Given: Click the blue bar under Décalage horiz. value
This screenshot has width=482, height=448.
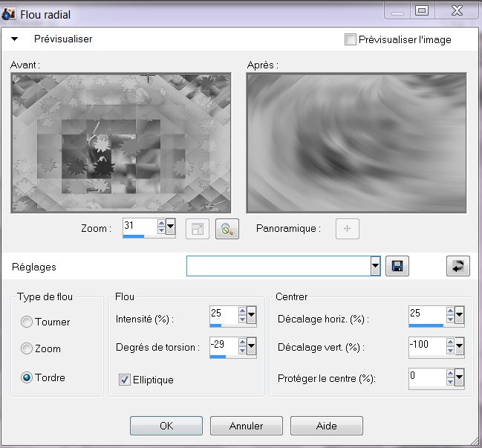Looking at the screenshot, I should click(x=426, y=325).
